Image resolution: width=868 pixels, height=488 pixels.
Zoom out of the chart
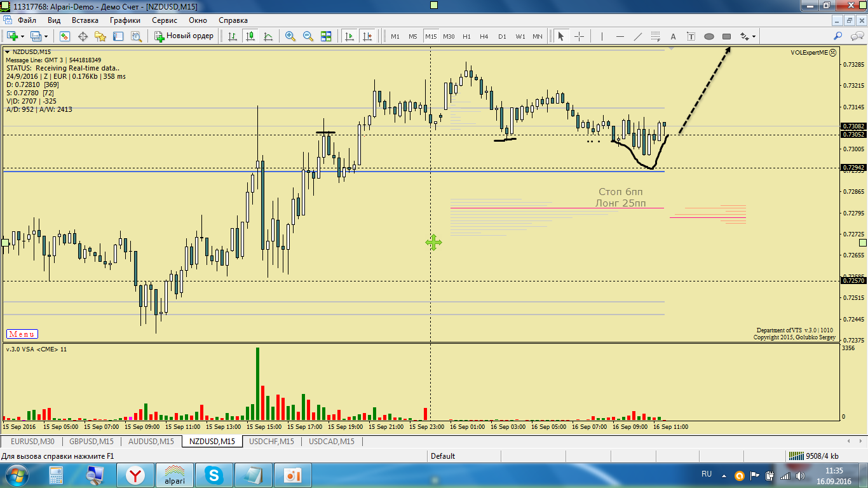click(308, 36)
